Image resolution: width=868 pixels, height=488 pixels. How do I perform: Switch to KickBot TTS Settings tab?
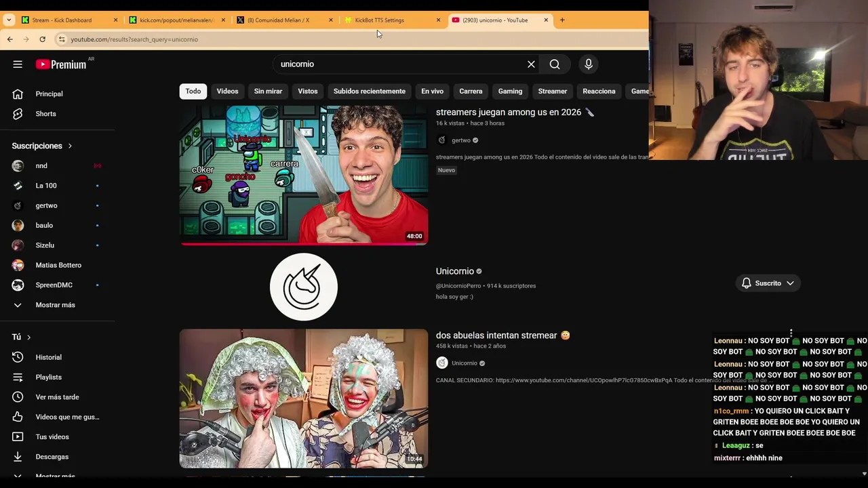pyautogui.click(x=393, y=20)
